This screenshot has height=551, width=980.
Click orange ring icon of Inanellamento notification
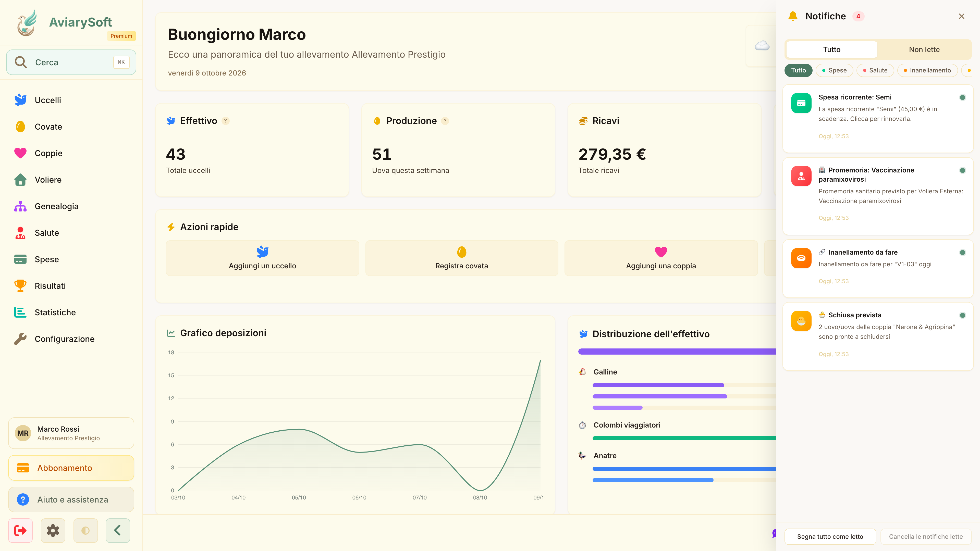pyautogui.click(x=801, y=258)
